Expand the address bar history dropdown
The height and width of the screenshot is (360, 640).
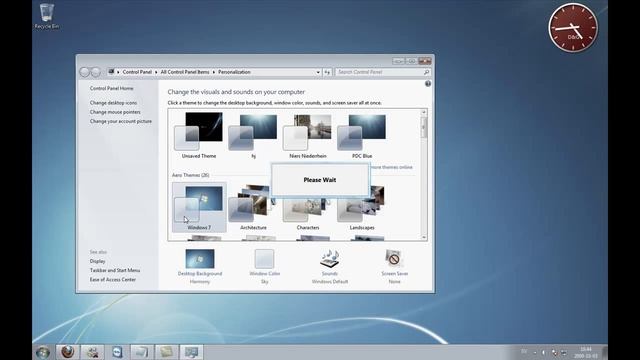(318, 72)
